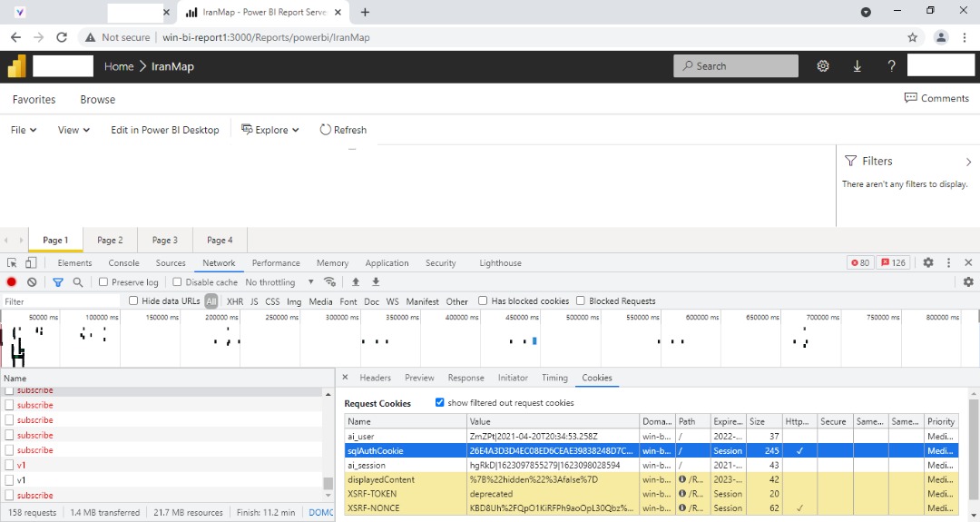Viewport: 980px width, 522px height.
Task: Check Blocked Requests checkbox
Action: coord(581,300)
